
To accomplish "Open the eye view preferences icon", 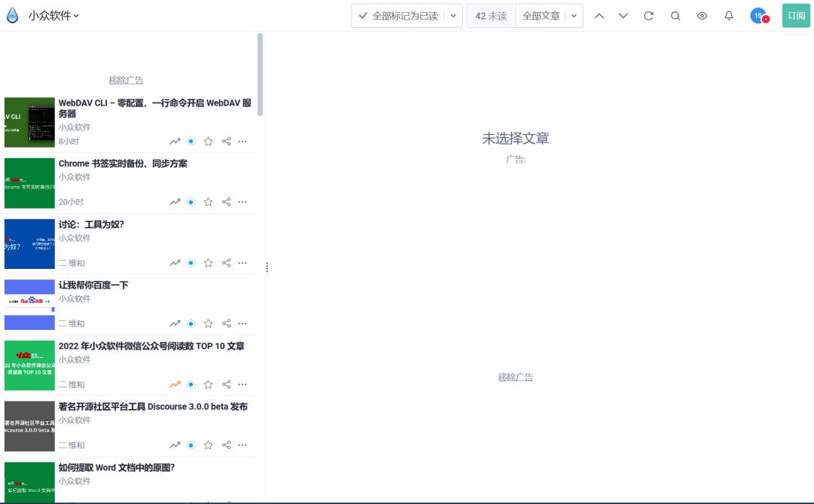I will point(702,15).
